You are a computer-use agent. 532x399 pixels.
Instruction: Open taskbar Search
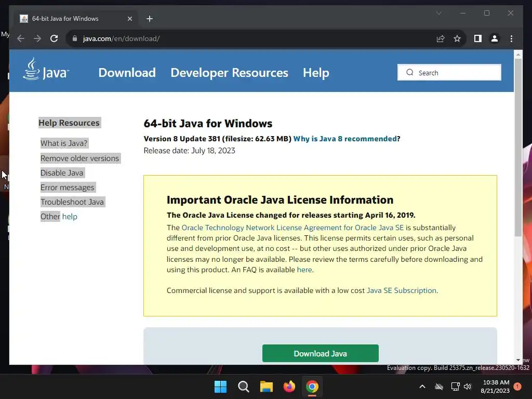point(244,387)
